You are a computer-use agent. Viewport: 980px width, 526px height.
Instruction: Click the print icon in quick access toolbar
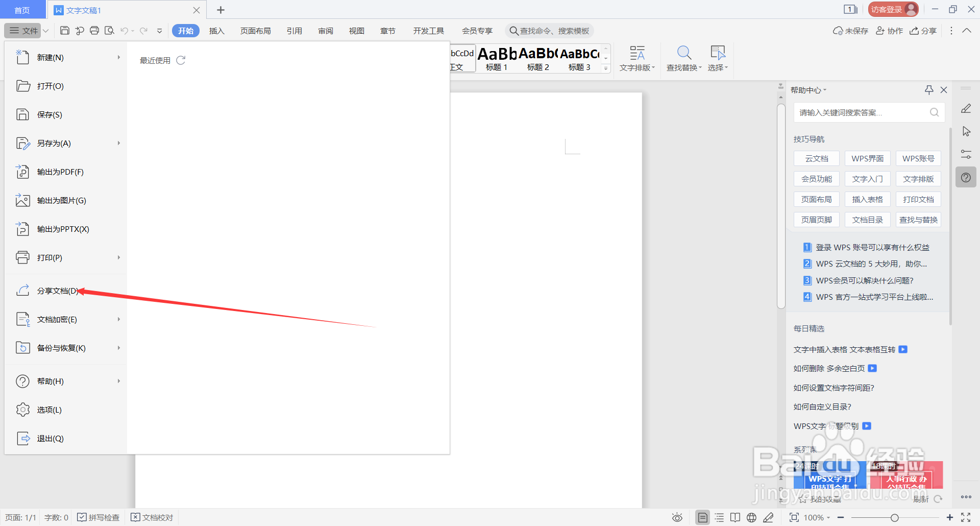click(x=94, y=31)
